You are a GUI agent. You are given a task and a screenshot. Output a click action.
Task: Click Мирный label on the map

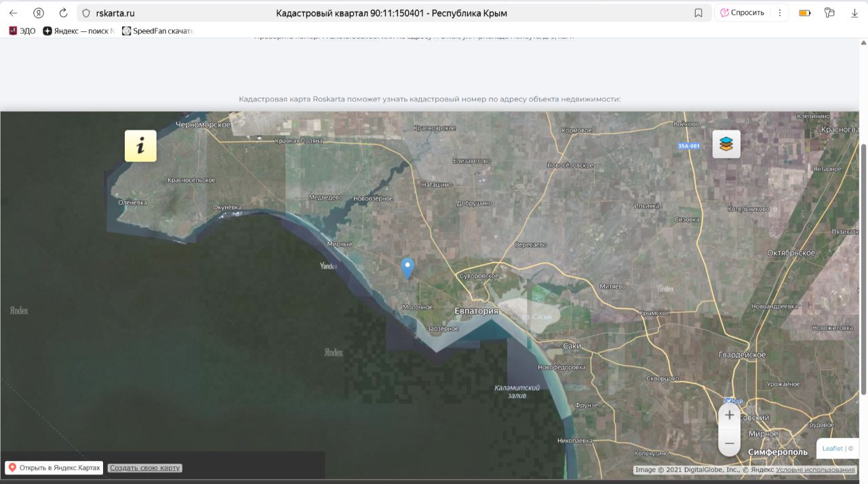339,244
